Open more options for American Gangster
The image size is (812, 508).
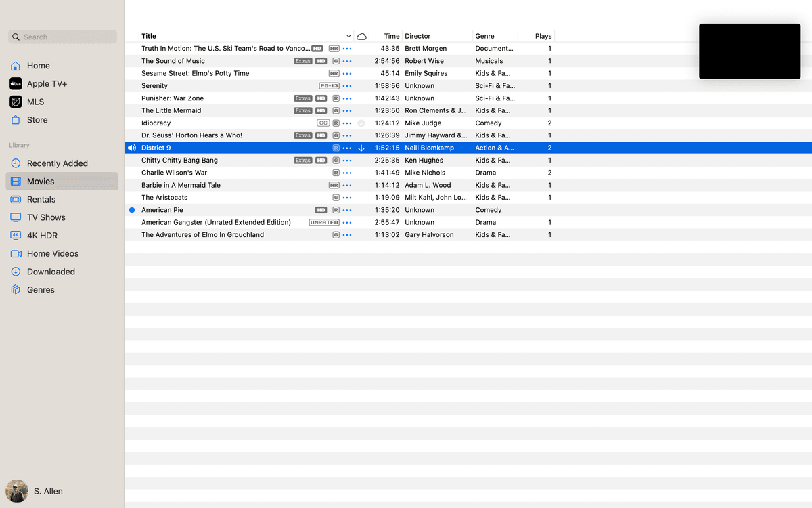click(347, 222)
